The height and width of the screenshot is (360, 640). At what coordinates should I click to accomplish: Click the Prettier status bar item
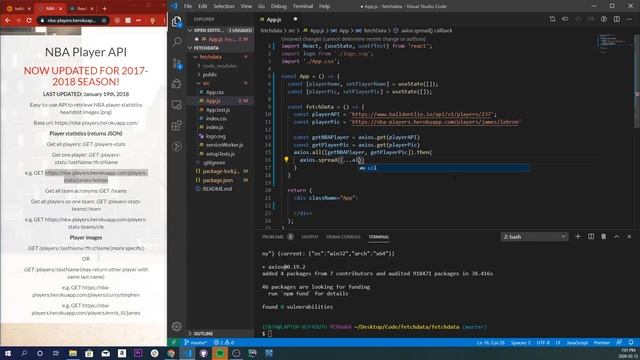pos(602,342)
